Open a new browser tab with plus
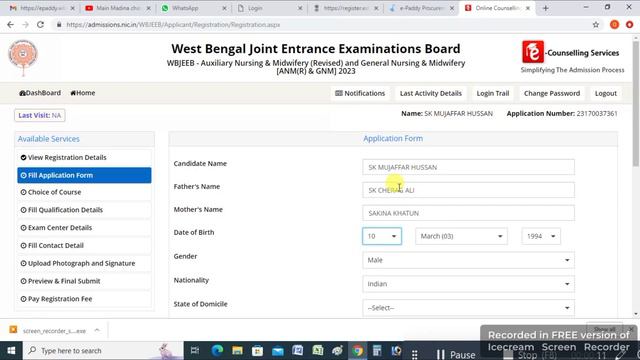 [x=545, y=8]
